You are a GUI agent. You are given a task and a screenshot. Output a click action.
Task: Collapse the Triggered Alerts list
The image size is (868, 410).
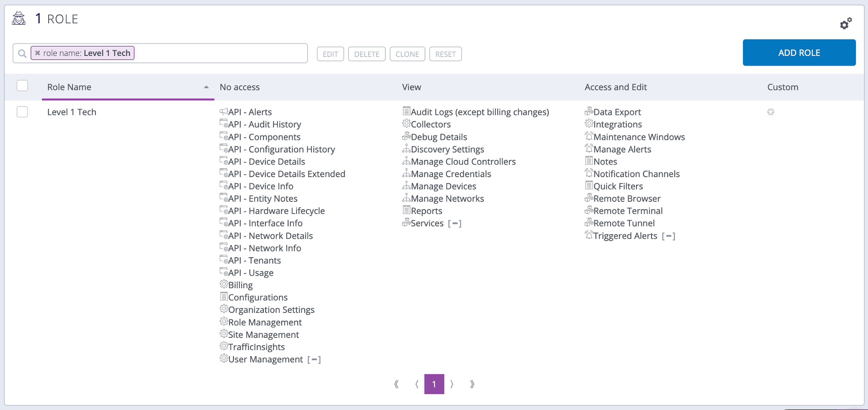[x=669, y=236]
